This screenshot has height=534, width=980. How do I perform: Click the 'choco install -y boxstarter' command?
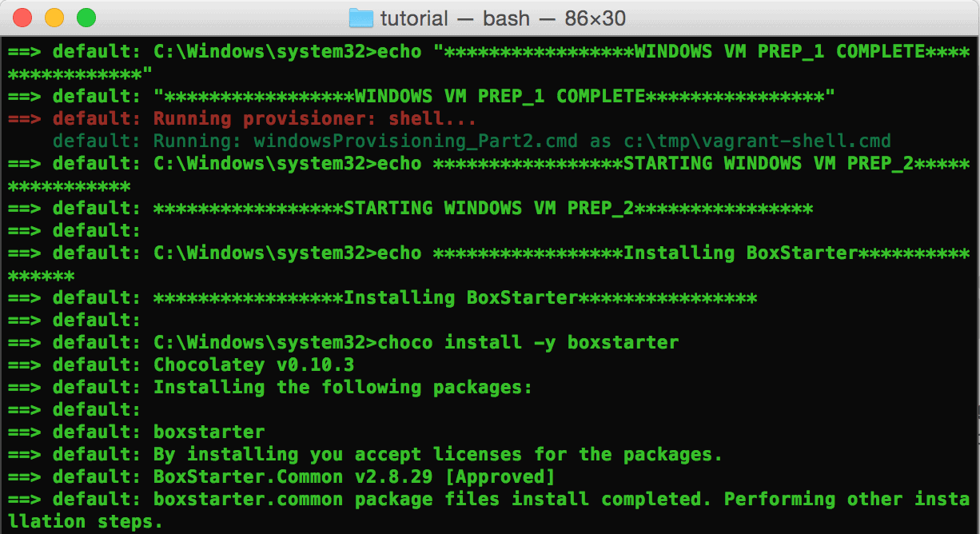click(x=528, y=343)
